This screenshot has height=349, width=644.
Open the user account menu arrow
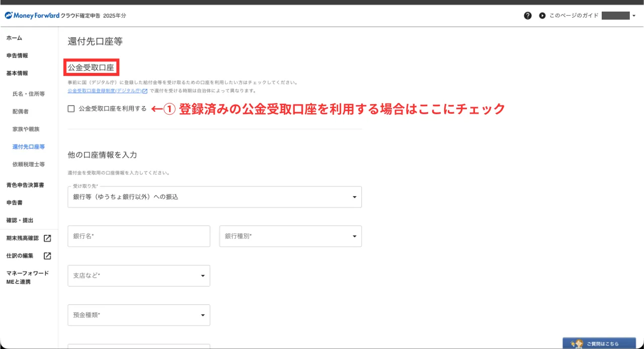coord(634,16)
